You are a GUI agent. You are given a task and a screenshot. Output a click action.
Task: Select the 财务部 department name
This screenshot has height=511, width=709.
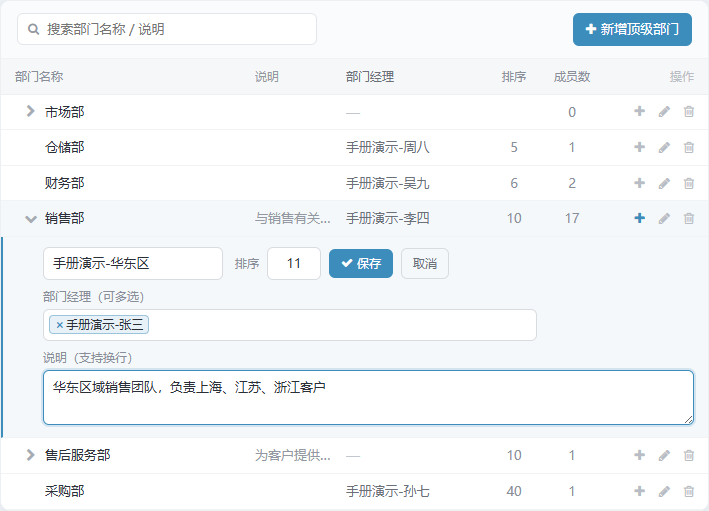click(65, 183)
